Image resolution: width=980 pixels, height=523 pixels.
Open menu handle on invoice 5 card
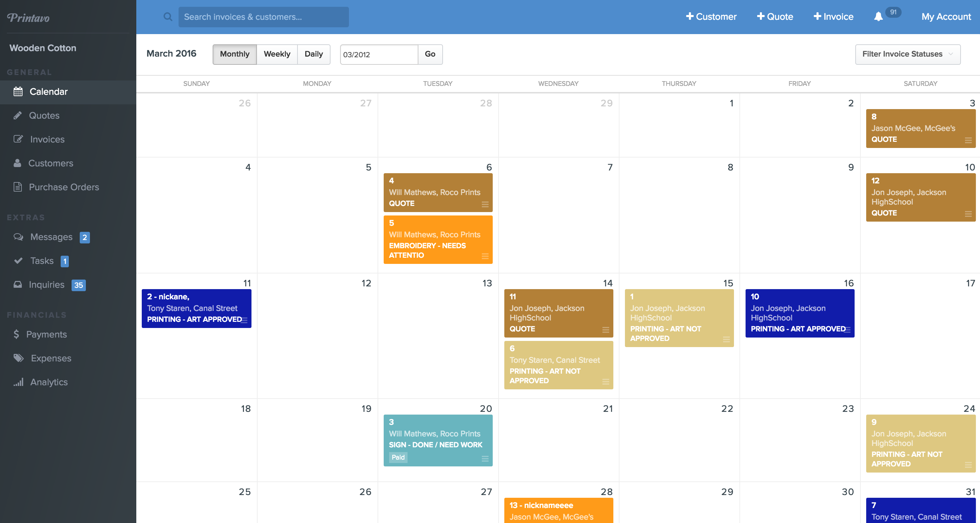point(485,256)
